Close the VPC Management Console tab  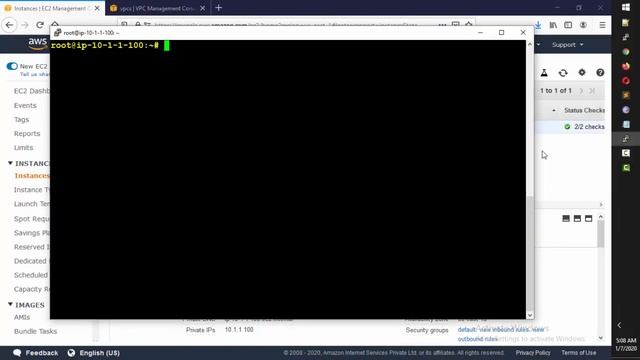click(x=202, y=8)
